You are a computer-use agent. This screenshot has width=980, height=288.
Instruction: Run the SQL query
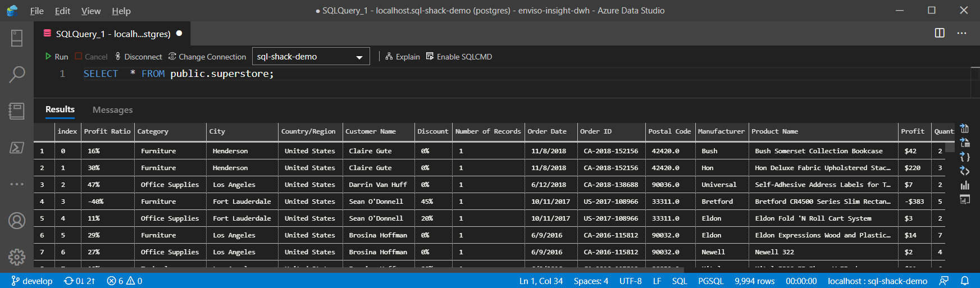pos(56,57)
